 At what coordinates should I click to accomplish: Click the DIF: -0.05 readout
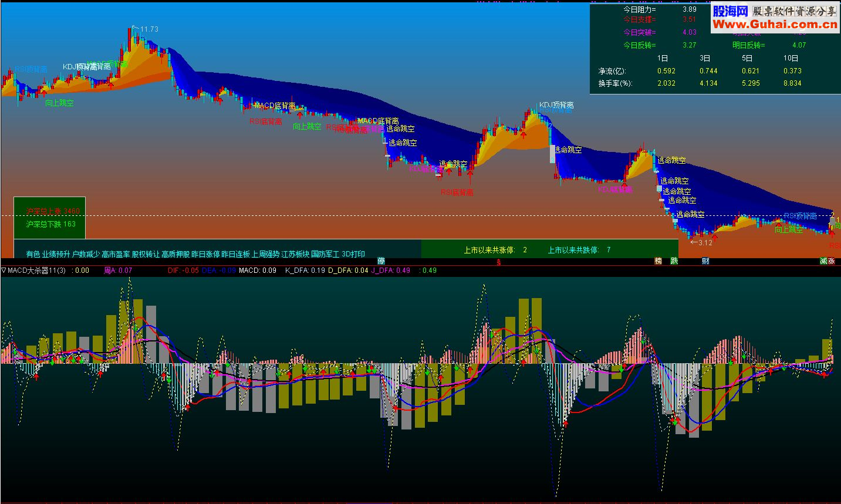click(183, 270)
